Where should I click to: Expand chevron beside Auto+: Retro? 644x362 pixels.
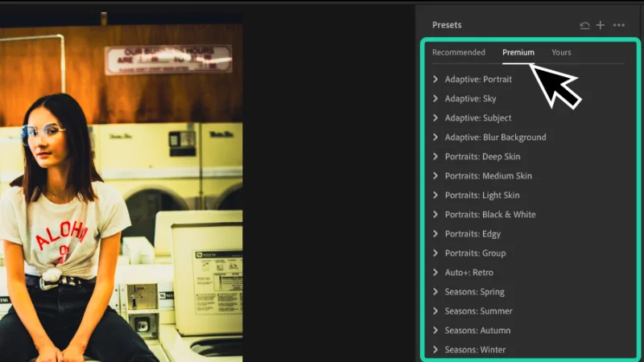[436, 272]
